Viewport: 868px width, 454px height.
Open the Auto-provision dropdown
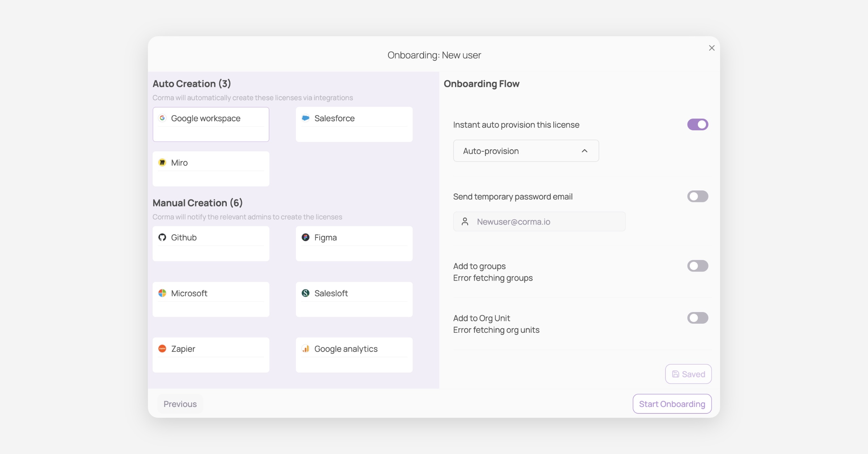[526, 151]
